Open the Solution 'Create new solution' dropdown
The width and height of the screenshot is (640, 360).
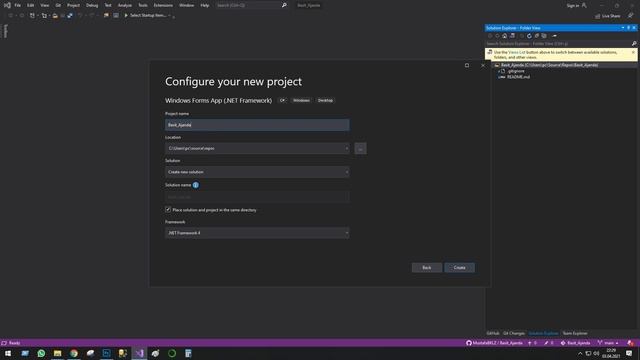[x=257, y=172]
